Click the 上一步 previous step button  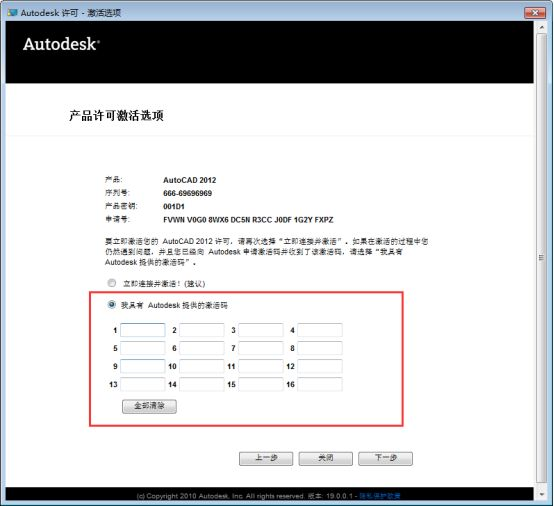point(266,458)
